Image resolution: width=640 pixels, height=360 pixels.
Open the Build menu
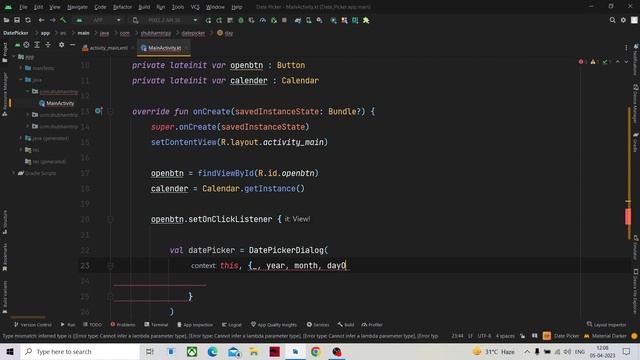144,7
